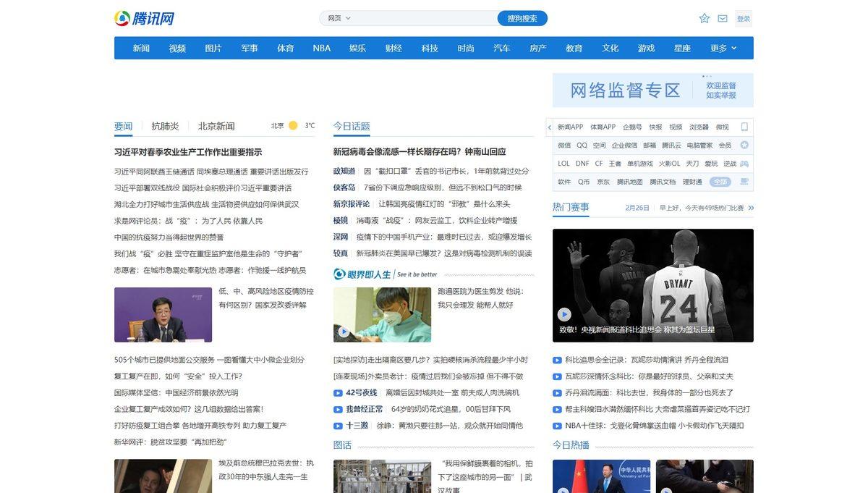Viewport: 868px width, 493px height.
Task: Play the Kobe memorial video
Action: [564, 314]
